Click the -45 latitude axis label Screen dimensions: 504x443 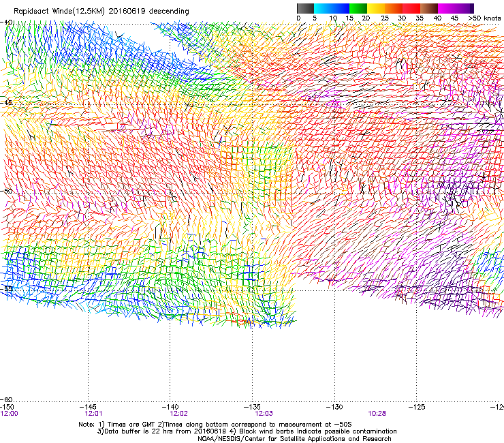click(x=6, y=103)
